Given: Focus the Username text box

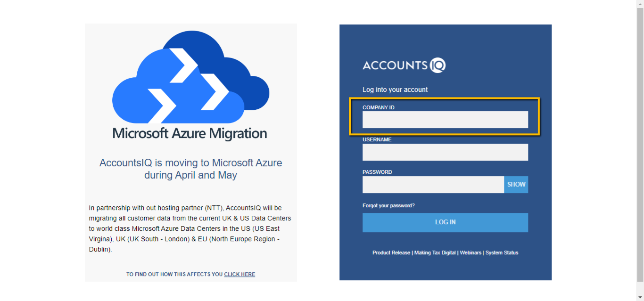Looking at the screenshot, I should [x=445, y=152].
